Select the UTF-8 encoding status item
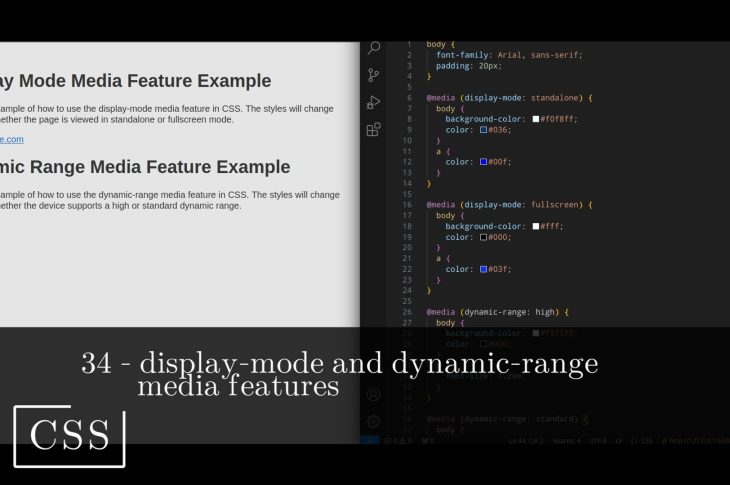The width and height of the screenshot is (730, 485). [596, 440]
